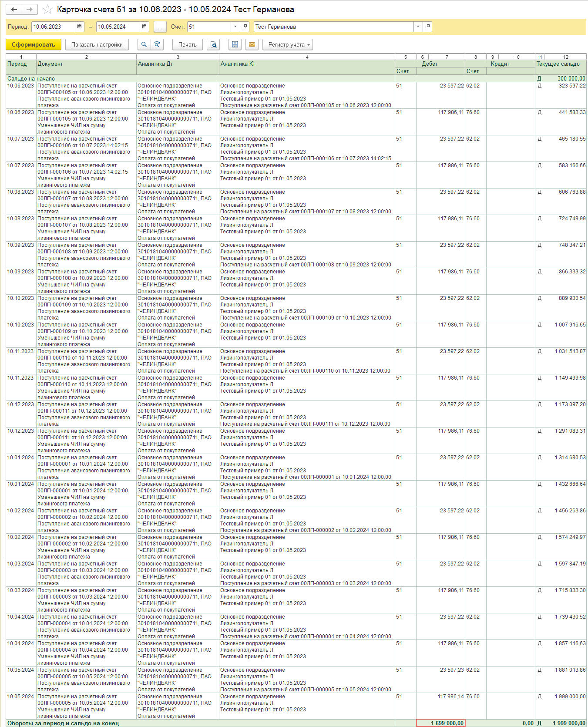Screen dimensions: 588x727
Task: Send report by email envelope icon
Action: tap(252, 44)
